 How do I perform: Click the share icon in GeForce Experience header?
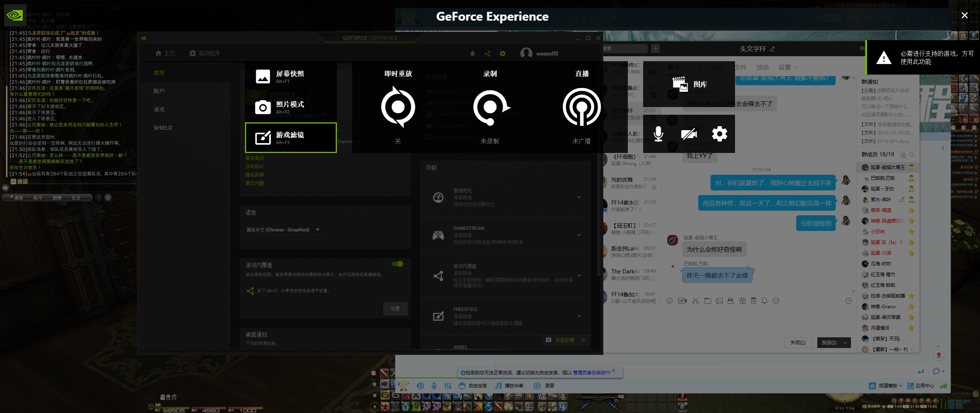point(487,54)
